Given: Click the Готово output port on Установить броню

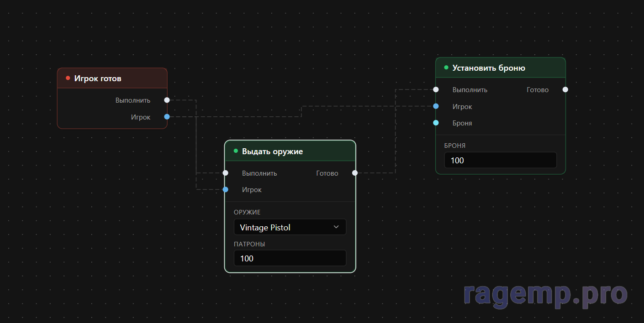Looking at the screenshot, I should 565,89.
